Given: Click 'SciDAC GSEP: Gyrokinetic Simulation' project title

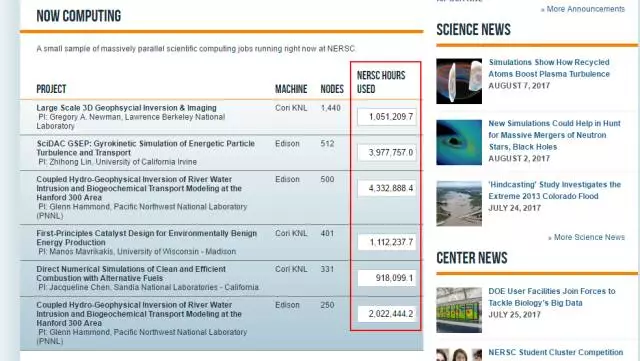Looking at the screenshot, I should pyautogui.click(x=145, y=148).
